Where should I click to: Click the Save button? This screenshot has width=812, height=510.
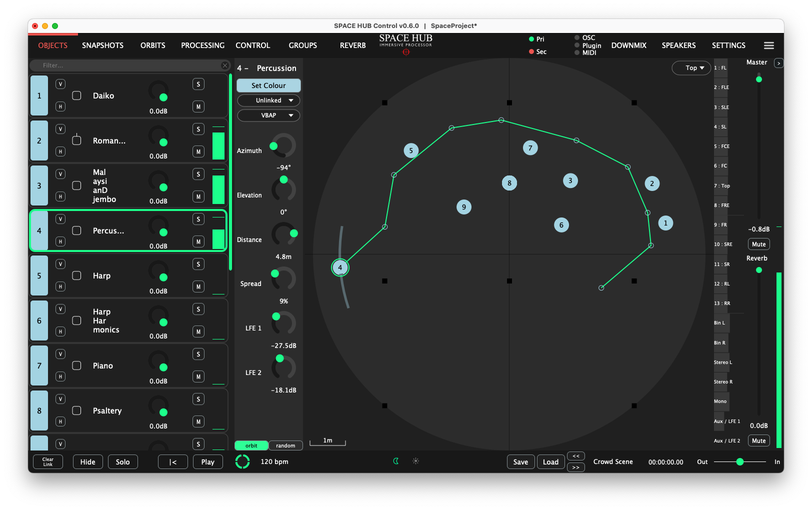(x=520, y=462)
